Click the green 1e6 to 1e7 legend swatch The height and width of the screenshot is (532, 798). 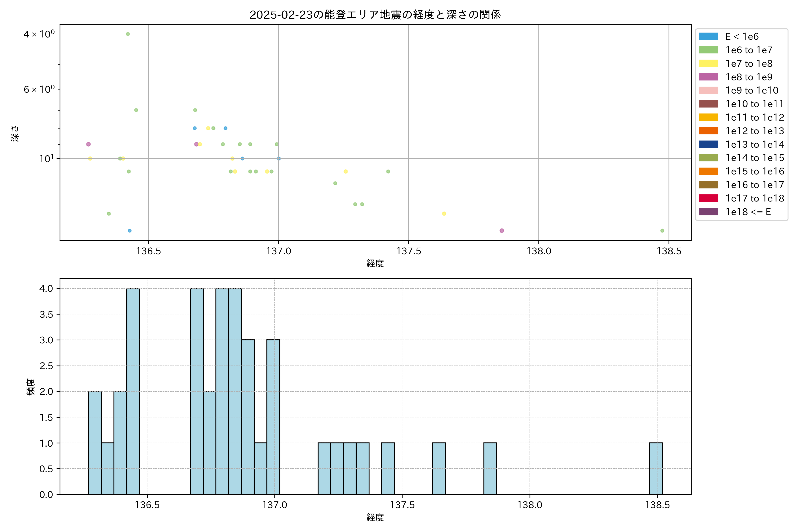click(x=708, y=50)
